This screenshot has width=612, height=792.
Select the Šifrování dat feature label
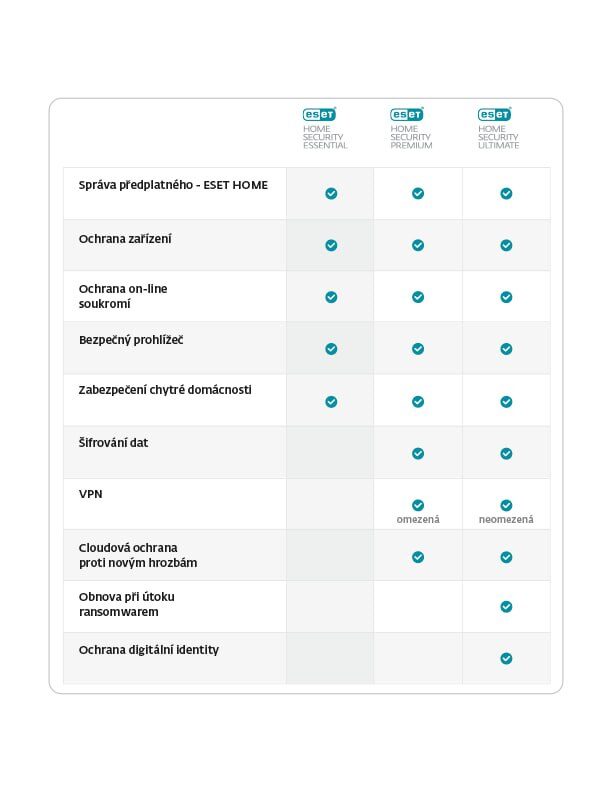pyautogui.click(x=114, y=443)
